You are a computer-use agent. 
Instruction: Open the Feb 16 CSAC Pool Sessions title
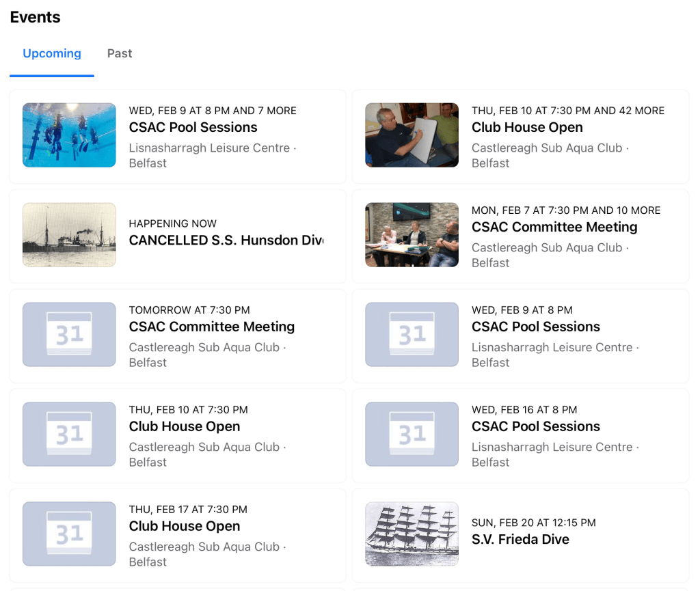pyautogui.click(x=536, y=427)
